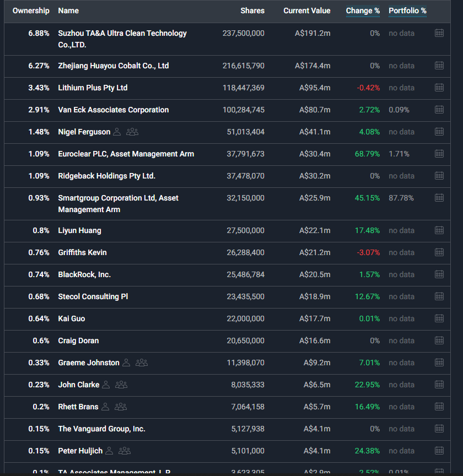Select Stecol Consulting Pl name
This screenshot has height=476, width=463.
click(x=93, y=296)
